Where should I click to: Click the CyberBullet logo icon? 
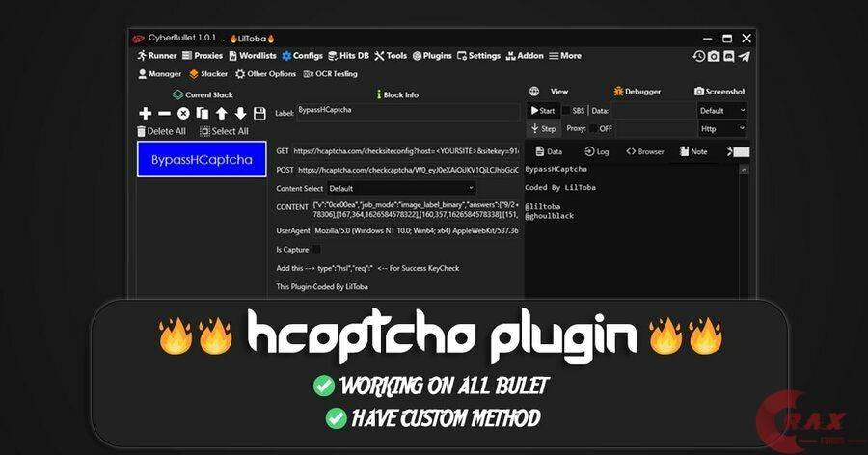coord(138,39)
